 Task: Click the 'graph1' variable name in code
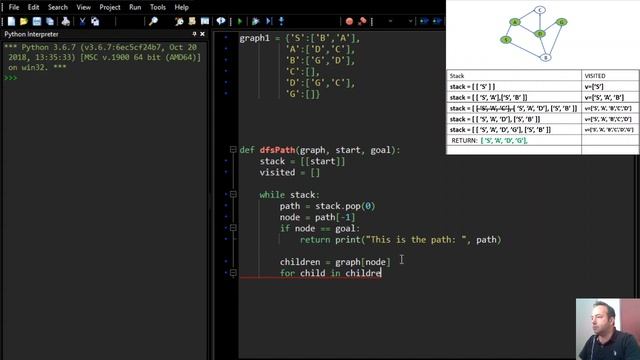click(x=255, y=38)
